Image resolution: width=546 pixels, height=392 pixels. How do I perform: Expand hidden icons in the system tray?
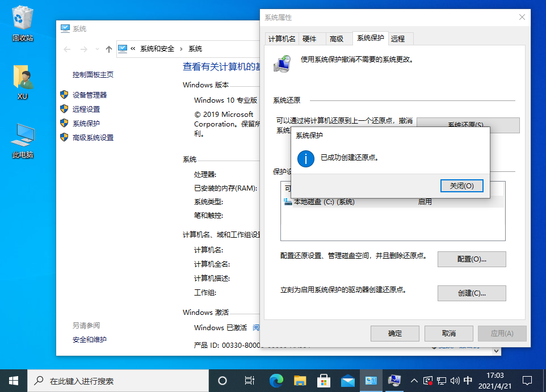[414, 381]
